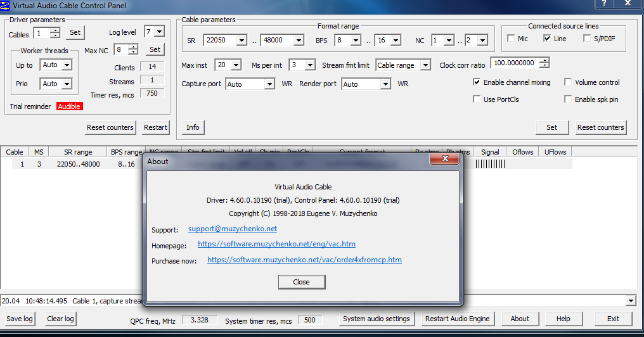Click the Clock corr ratio value field
This screenshot has height=337, width=644.
tap(515, 63)
